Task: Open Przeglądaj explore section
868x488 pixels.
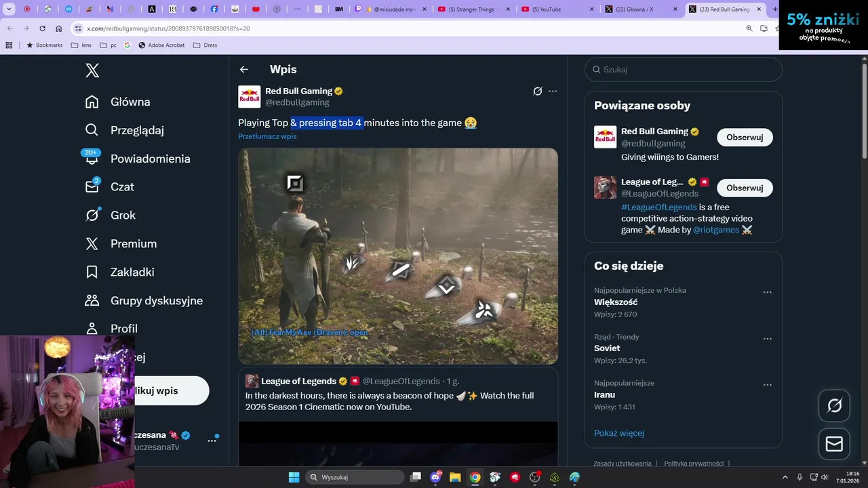Action: [125, 130]
